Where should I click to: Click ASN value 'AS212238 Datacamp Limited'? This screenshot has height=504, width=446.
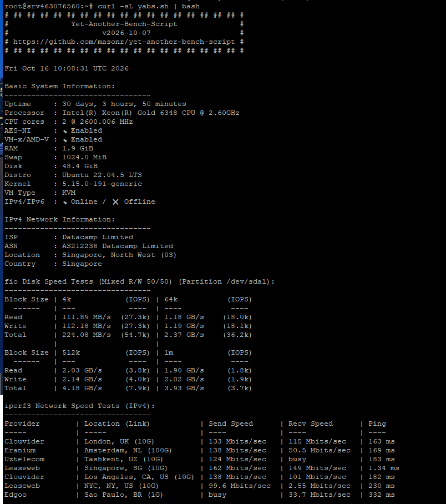pos(118,246)
